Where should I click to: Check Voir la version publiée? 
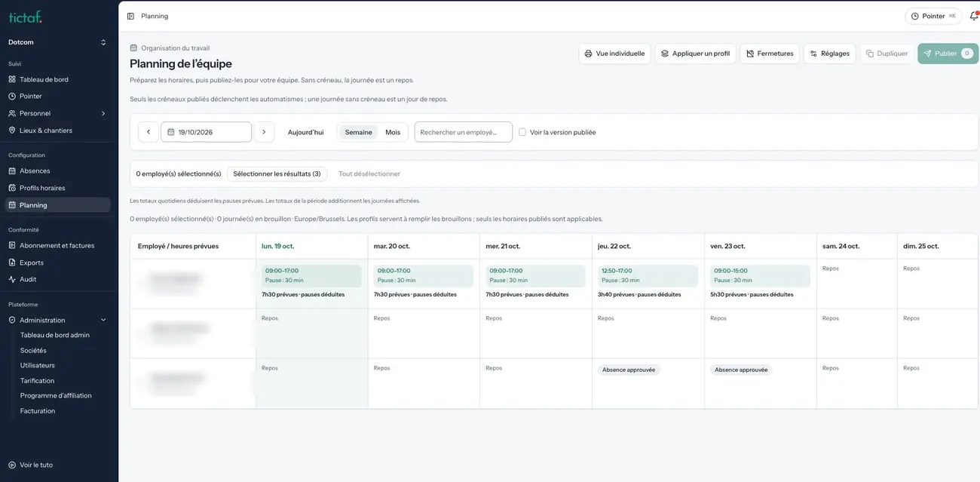click(x=522, y=132)
